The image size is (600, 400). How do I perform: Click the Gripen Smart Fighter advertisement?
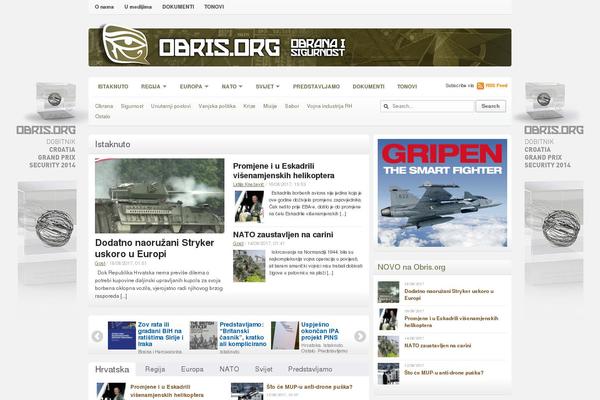tap(442, 193)
